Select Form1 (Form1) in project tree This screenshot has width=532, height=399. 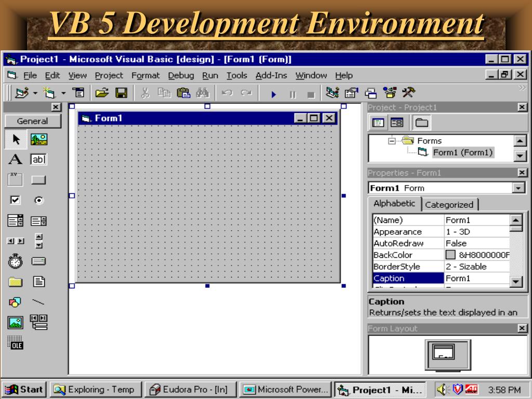click(x=462, y=152)
